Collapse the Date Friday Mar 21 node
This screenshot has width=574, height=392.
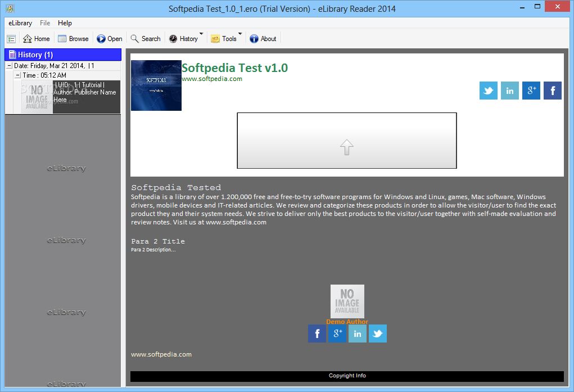(10, 66)
